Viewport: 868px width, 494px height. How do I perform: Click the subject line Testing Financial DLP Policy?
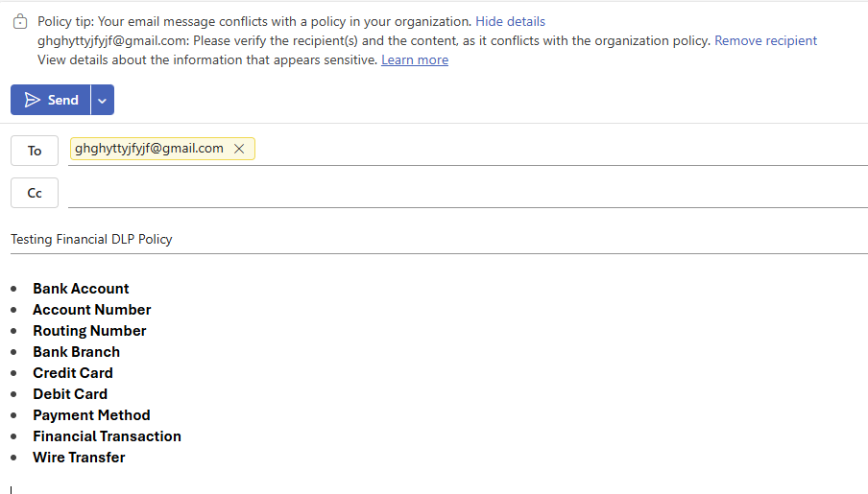pos(91,239)
